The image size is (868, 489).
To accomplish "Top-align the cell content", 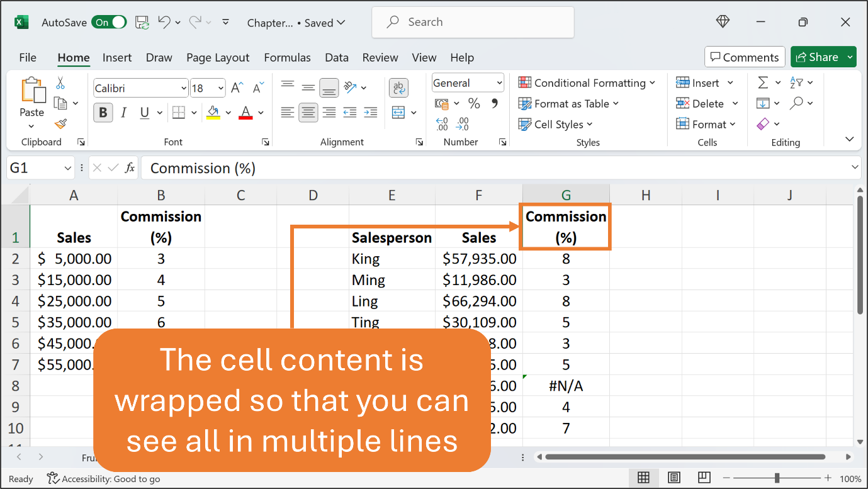I will (288, 85).
